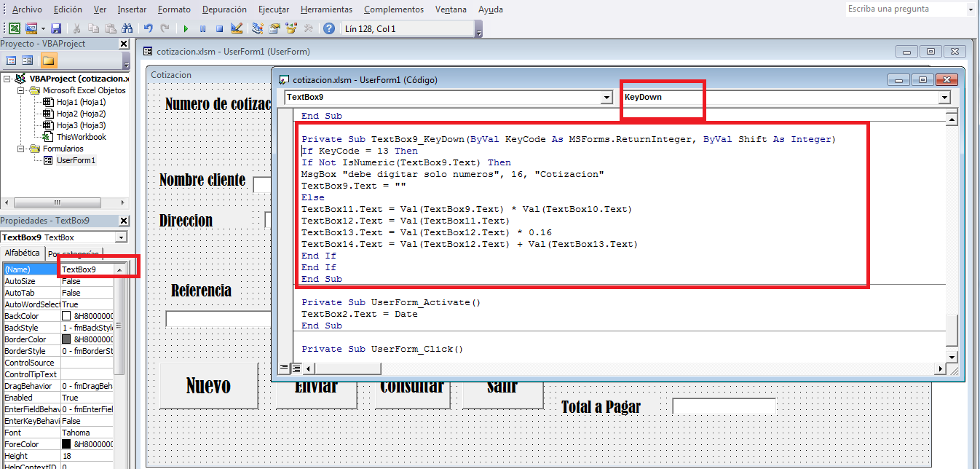Open the KeyDown event dropdown
The width and height of the screenshot is (980, 469).
click(944, 97)
